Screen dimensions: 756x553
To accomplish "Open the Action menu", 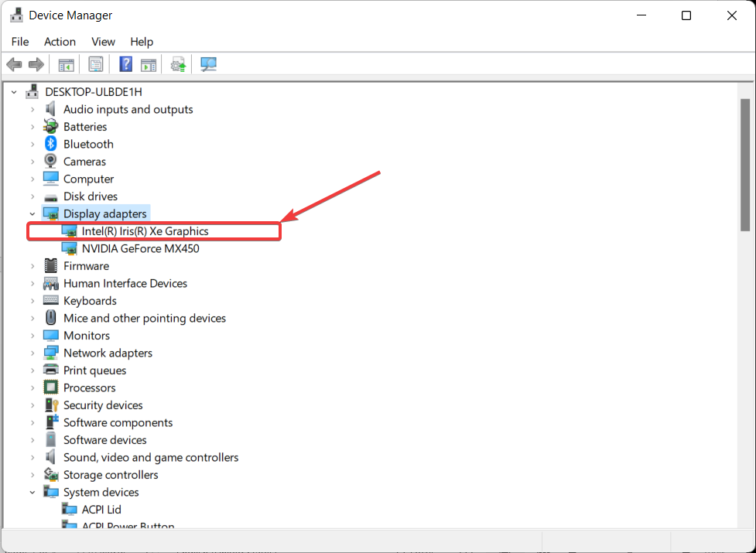I will [x=60, y=42].
